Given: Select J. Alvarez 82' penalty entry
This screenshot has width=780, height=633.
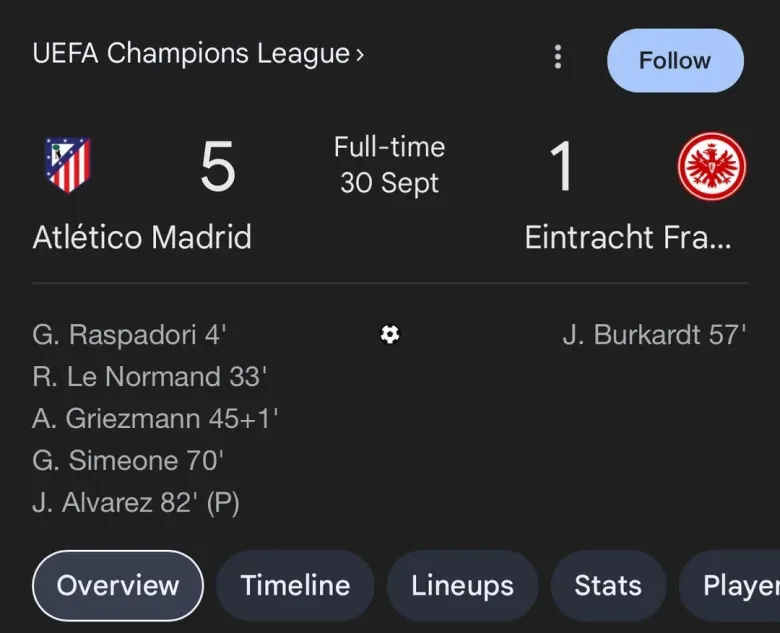Looking at the screenshot, I should (x=136, y=503).
